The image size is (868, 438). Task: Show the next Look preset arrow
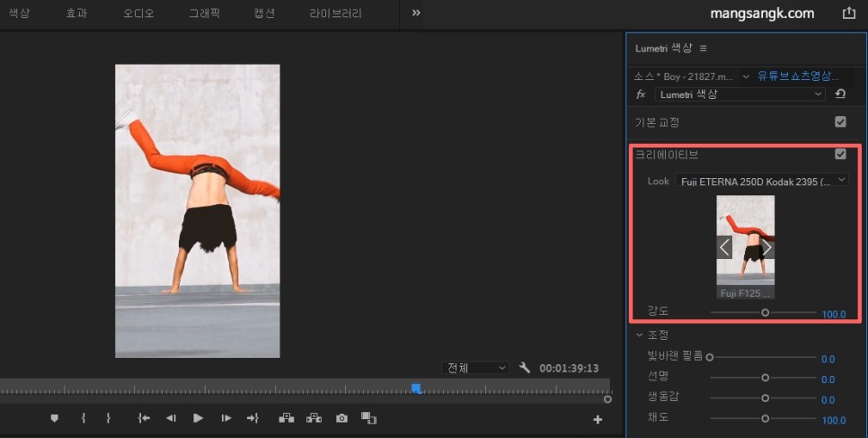(766, 247)
